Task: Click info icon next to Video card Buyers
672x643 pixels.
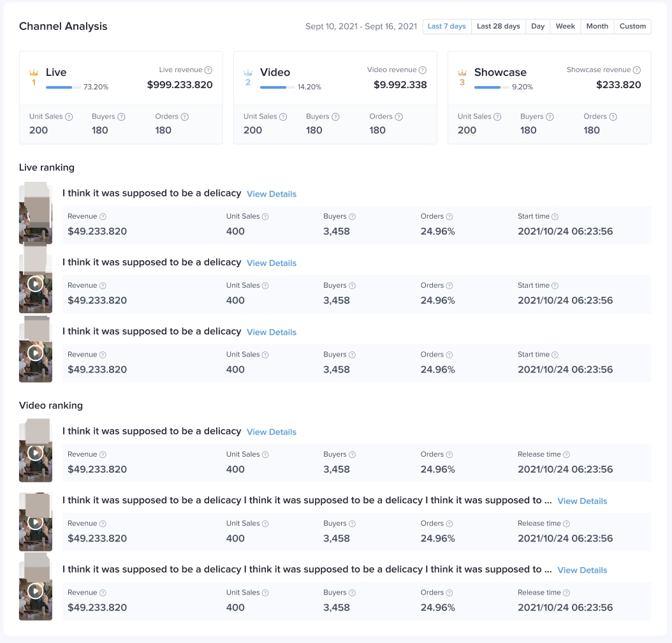Action: coord(335,117)
